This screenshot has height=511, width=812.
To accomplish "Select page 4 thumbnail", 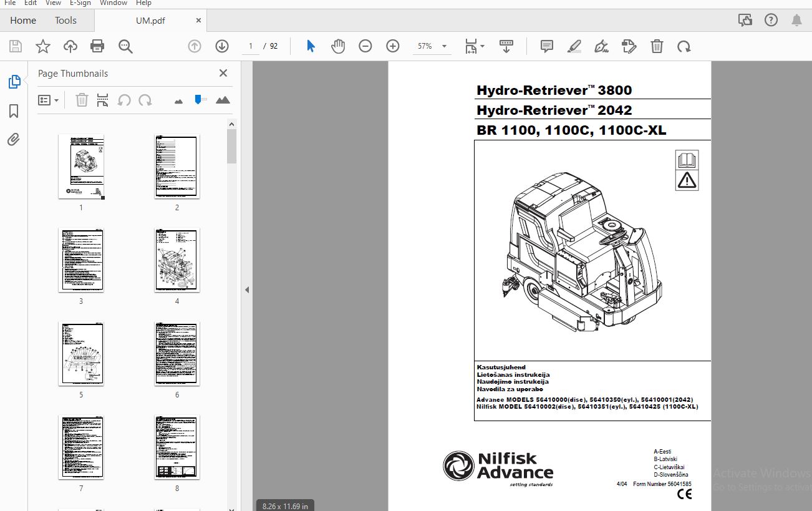I will coord(177,260).
